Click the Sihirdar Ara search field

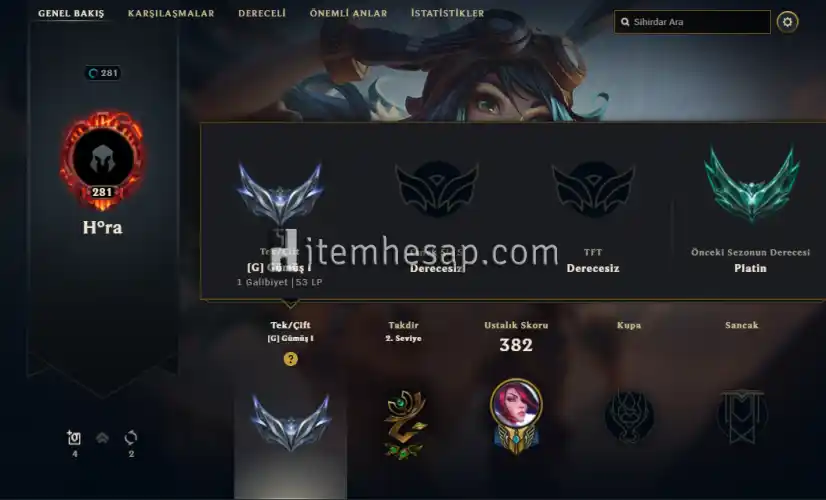click(x=692, y=22)
